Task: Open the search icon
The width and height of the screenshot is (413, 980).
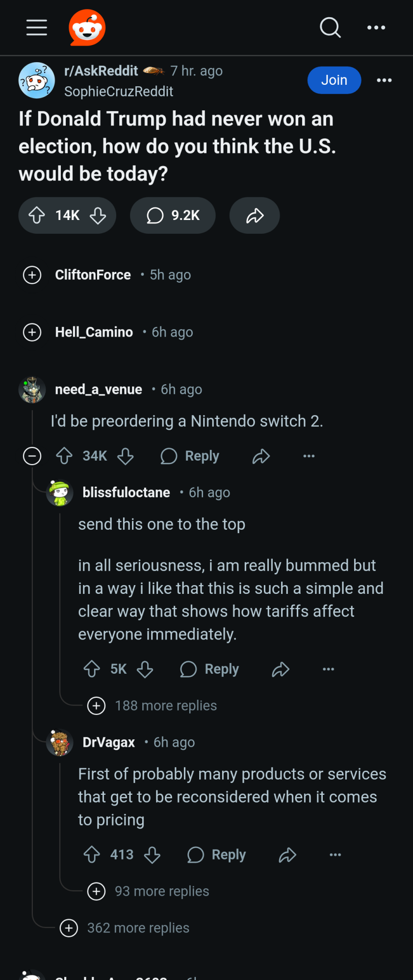Action: click(330, 27)
